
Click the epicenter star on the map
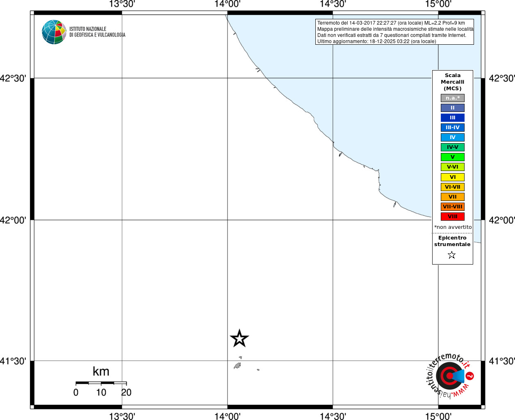tap(239, 338)
